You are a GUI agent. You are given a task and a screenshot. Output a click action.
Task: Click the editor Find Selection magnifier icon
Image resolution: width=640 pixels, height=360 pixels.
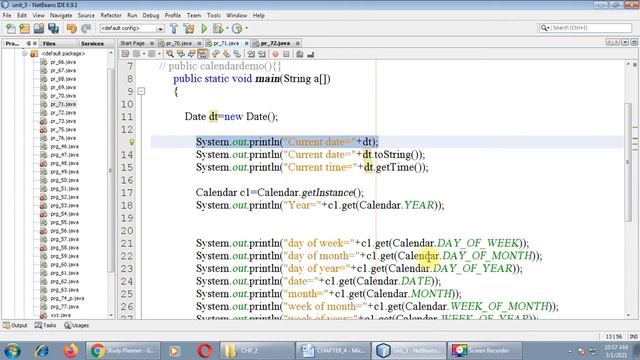click(x=170, y=54)
